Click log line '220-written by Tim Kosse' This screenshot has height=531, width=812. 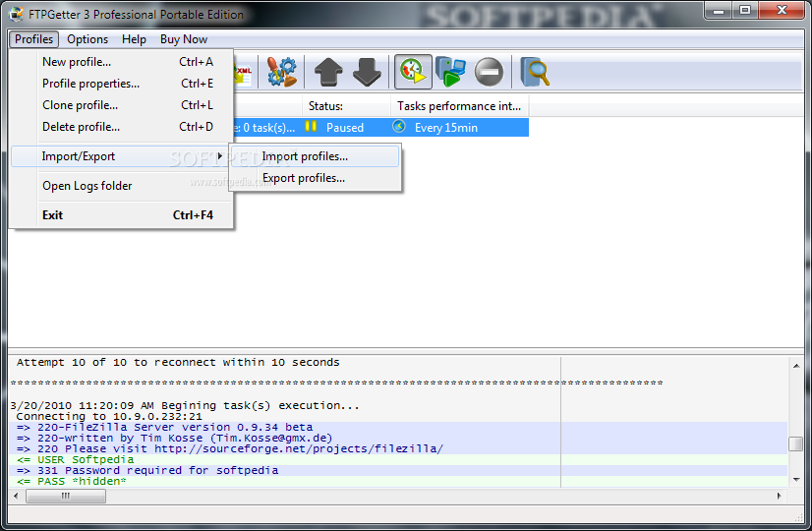(175, 439)
